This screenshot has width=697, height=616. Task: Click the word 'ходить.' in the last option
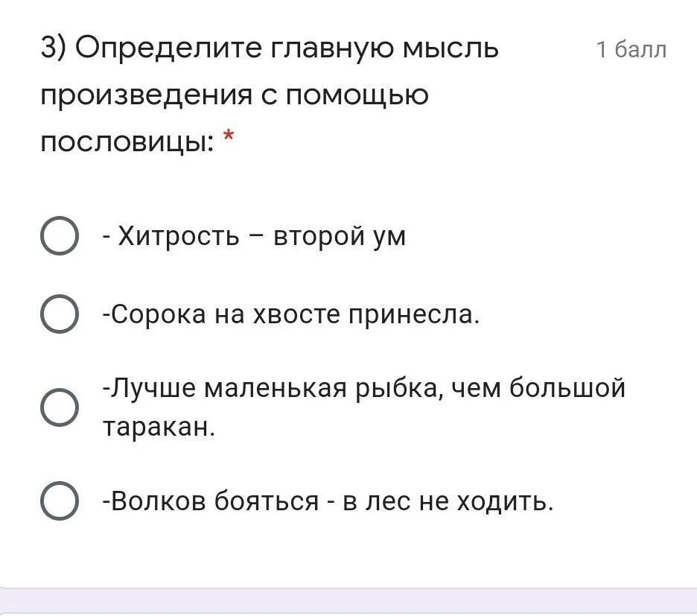tap(506, 502)
